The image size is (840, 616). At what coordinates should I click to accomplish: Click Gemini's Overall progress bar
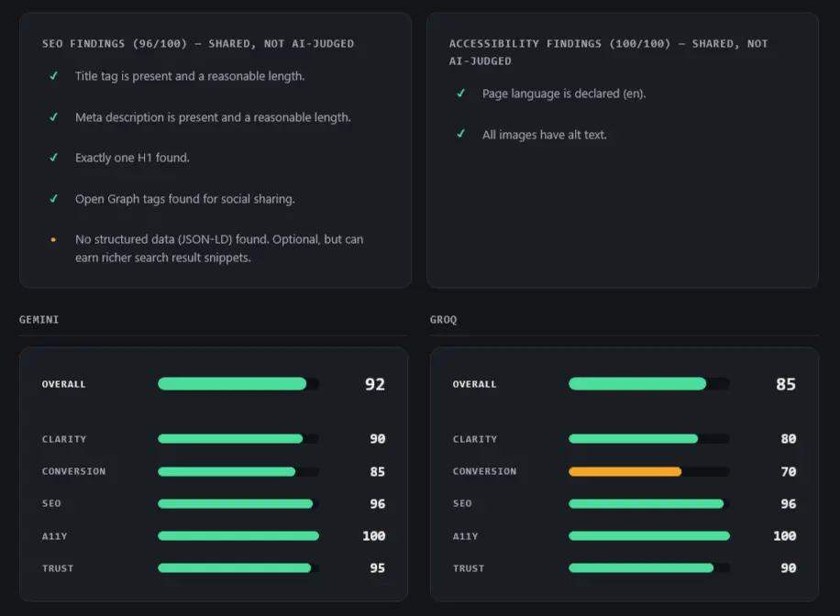[238, 383]
